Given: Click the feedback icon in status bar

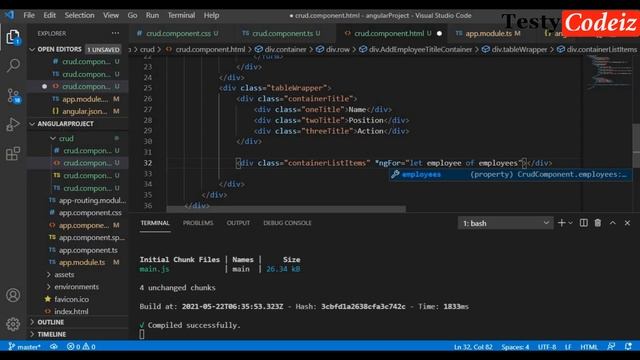Looking at the screenshot, I should 611,347.
